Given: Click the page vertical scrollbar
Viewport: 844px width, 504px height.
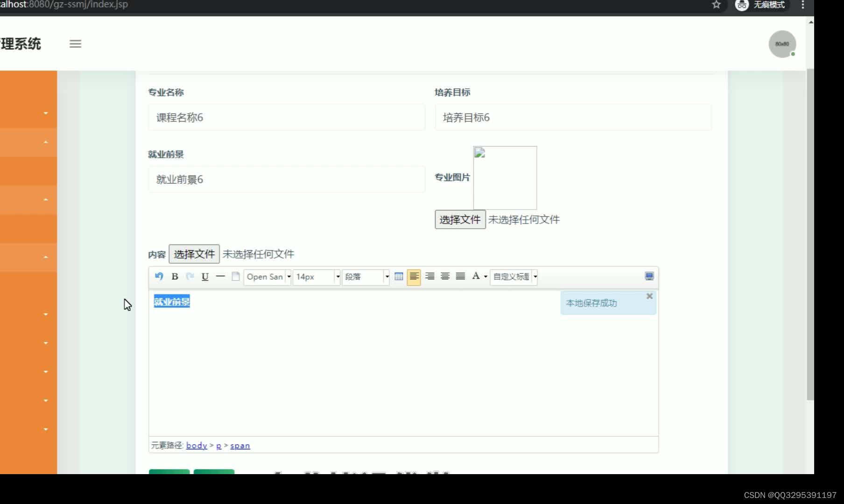Looking at the screenshot, I should pos(810,233).
